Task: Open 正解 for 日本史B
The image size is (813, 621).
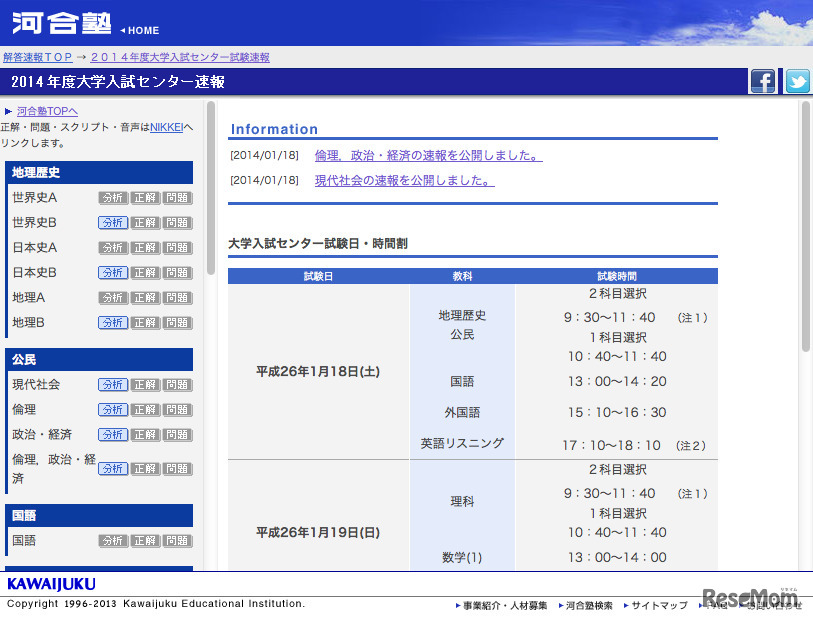Action: (x=145, y=272)
